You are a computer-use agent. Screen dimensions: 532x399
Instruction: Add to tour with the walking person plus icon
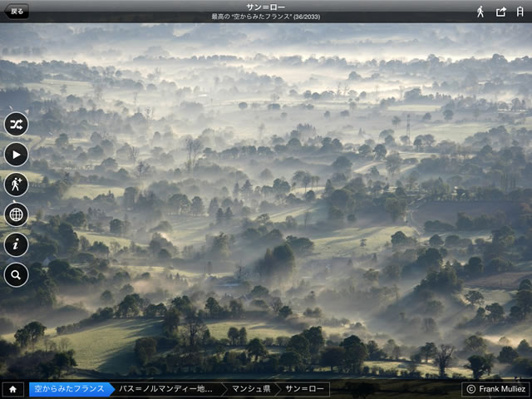tap(16, 185)
